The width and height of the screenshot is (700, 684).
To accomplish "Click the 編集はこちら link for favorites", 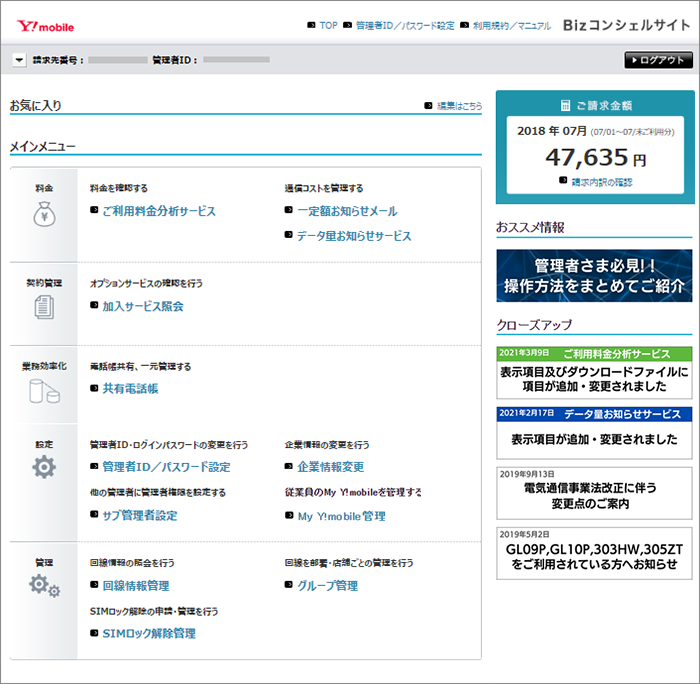I will pyautogui.click(x=459, y=106).
